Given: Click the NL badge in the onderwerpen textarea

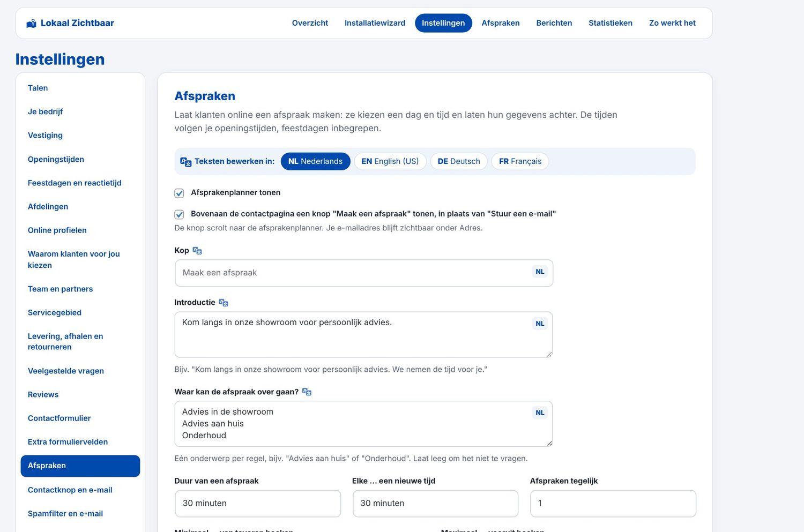Looking at the screenshot, I should (540, 413).
